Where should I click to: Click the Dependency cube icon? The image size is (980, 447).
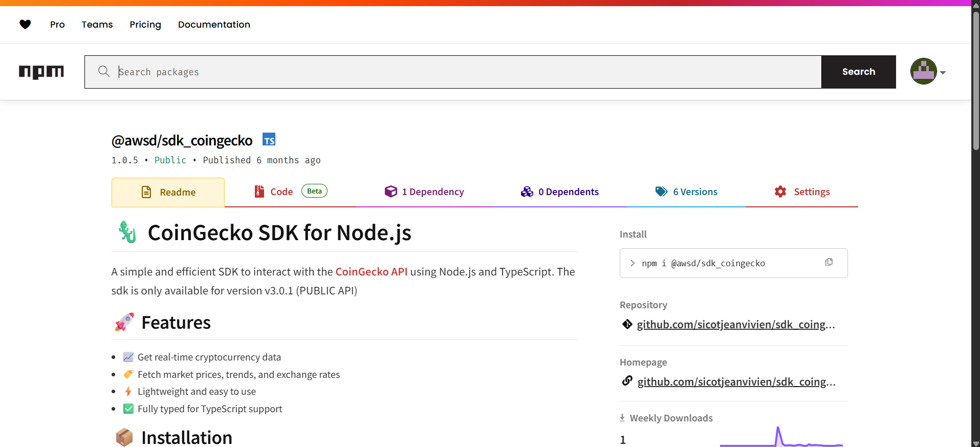[391, 191]
